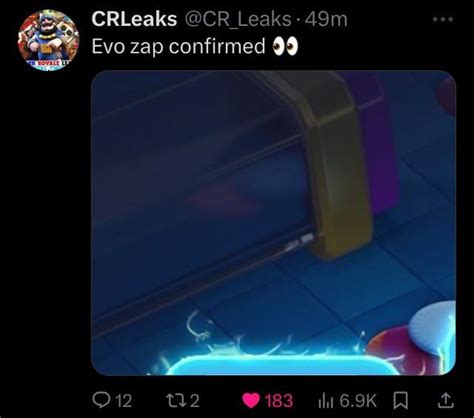This screenshot has width=474, height=418.
Task: Open the @CR_Leaks handle link
Action: coord(237,19)
